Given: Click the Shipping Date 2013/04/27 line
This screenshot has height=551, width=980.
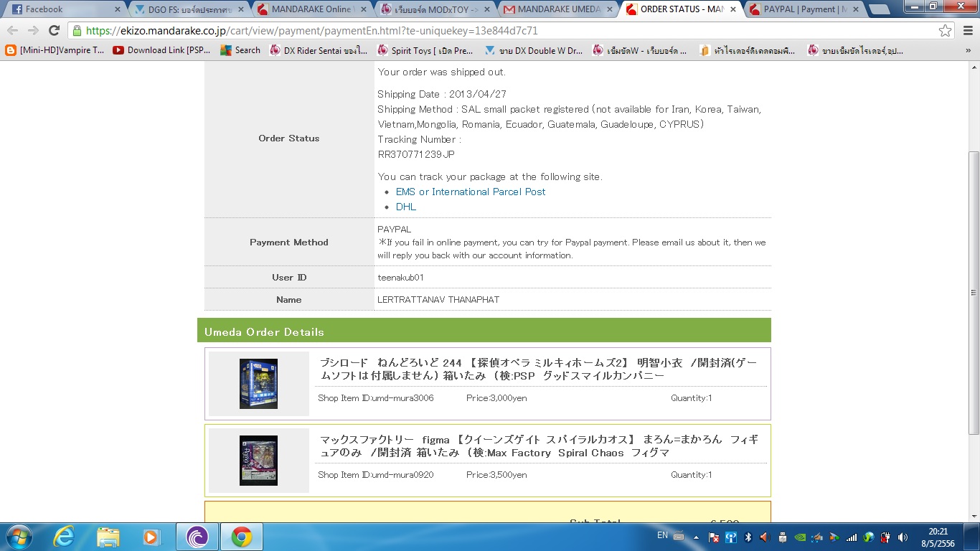Looking at the screenshot, I should 442,94.
